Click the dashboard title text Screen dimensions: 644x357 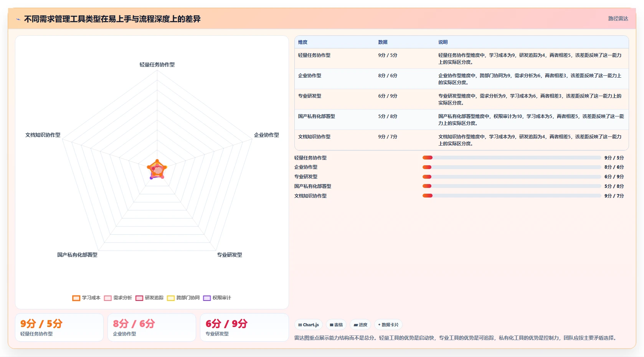click(112, 19)
